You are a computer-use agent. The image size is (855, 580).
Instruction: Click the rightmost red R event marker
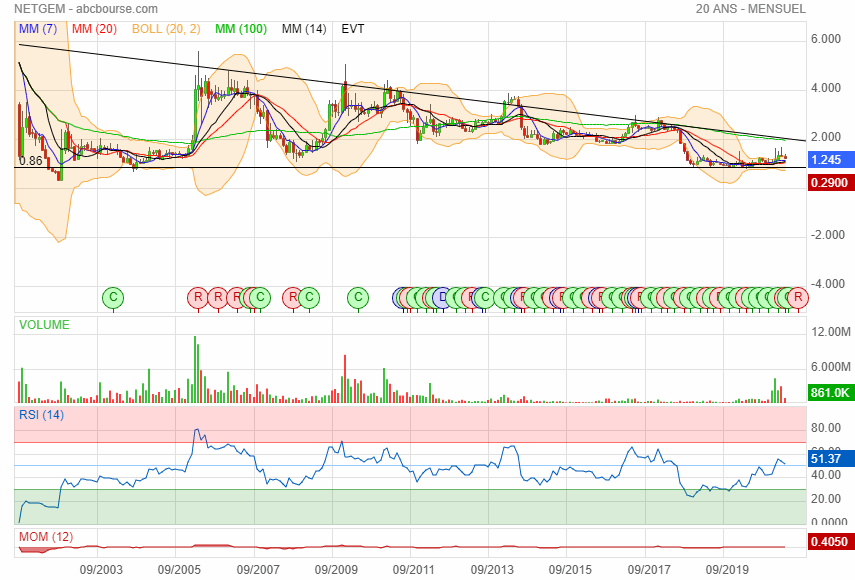(x=797, y=297)
